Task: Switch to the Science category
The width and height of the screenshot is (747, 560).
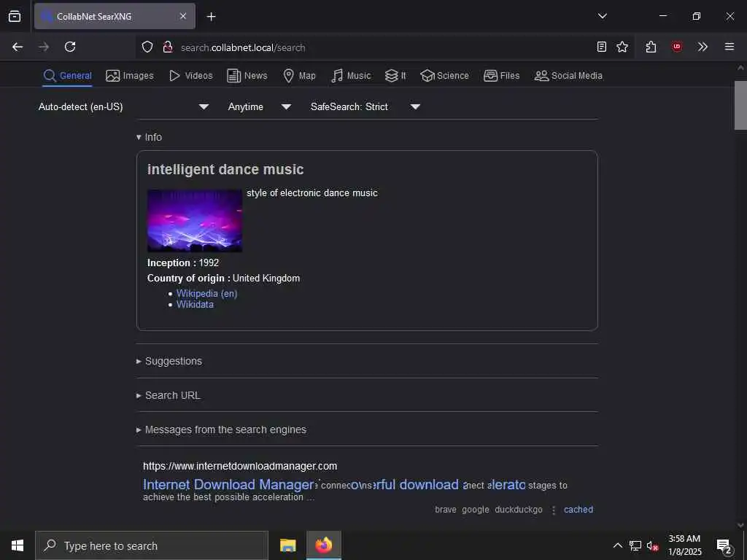Action: (444, 76)
